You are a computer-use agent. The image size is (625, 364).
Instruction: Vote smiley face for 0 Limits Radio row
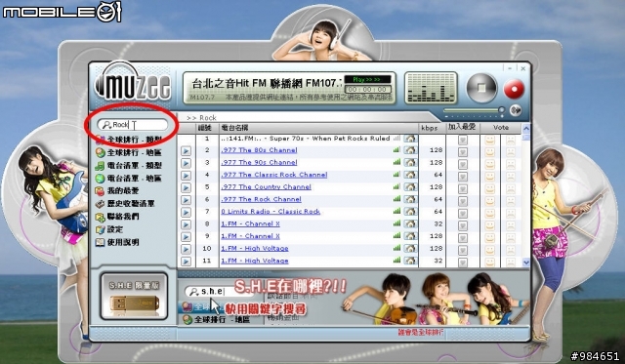point(489,213)
